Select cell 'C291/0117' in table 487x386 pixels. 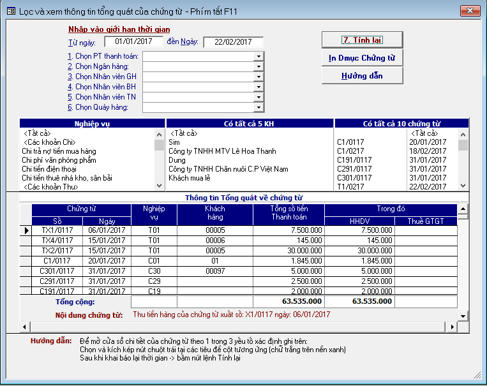click(x=57, y=281)
